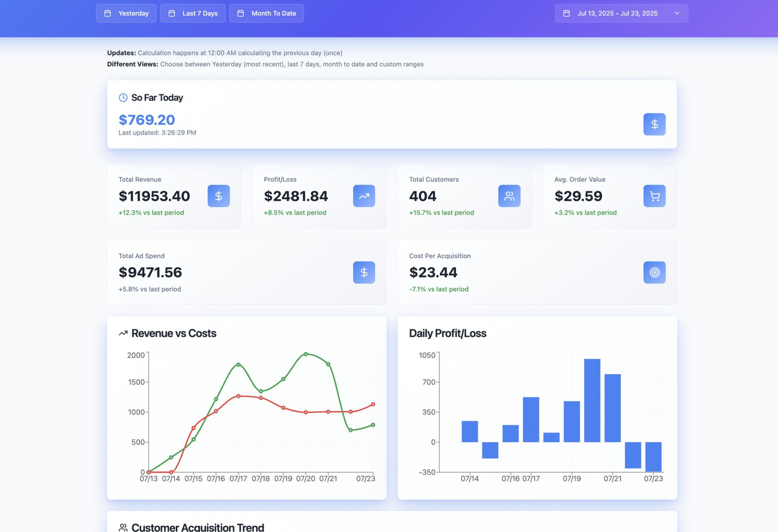This screenshot has width=778, height=532.
Task: Open the Jul 13 - Jul 23 date range dropdown
Action: (x=622, y=13)
